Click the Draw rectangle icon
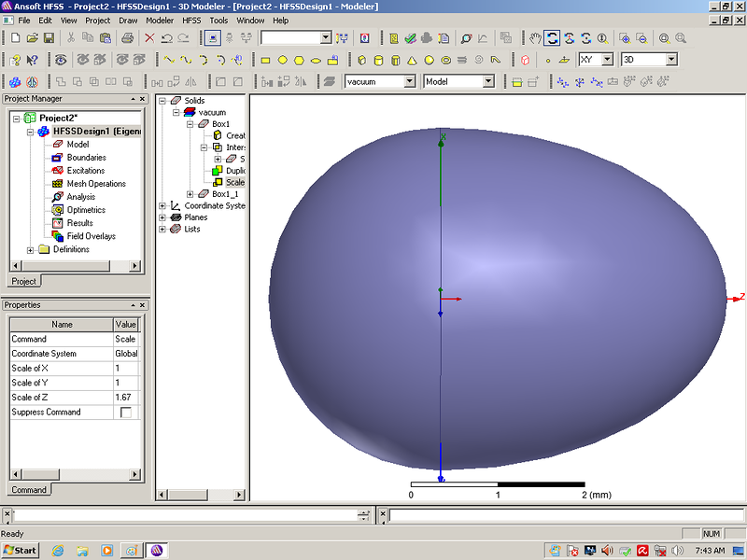747x560 pixels. [265, 60]
